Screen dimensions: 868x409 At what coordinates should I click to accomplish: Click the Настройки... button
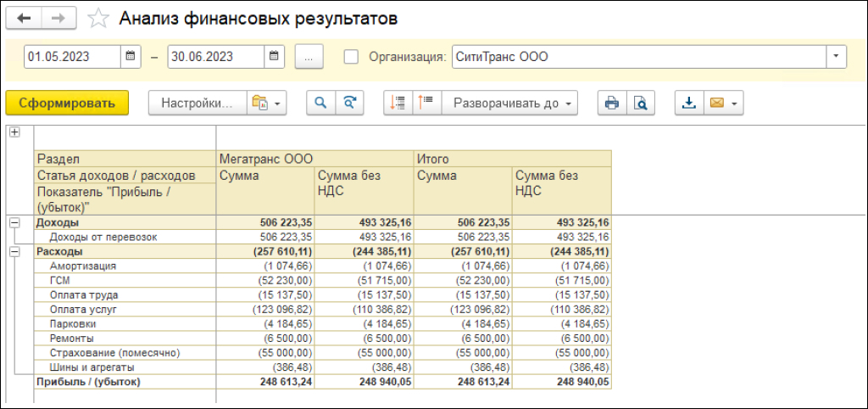pyautogui.click(x=198, y=103)
